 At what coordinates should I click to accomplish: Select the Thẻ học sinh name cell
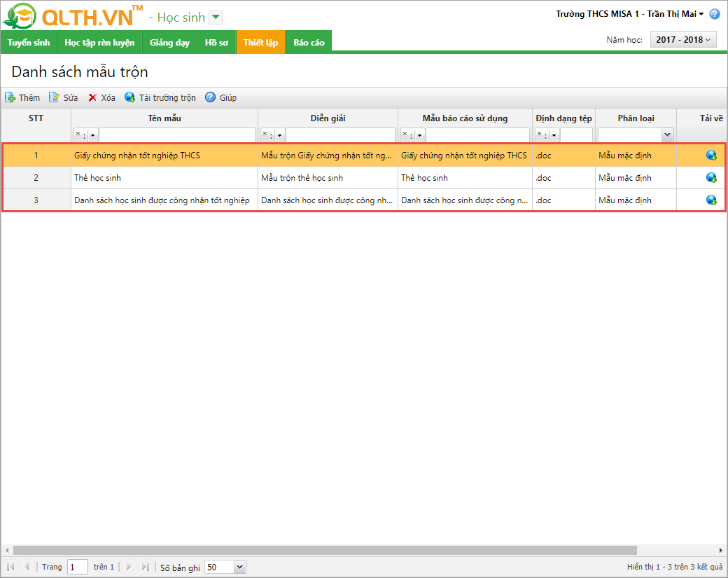164,177
